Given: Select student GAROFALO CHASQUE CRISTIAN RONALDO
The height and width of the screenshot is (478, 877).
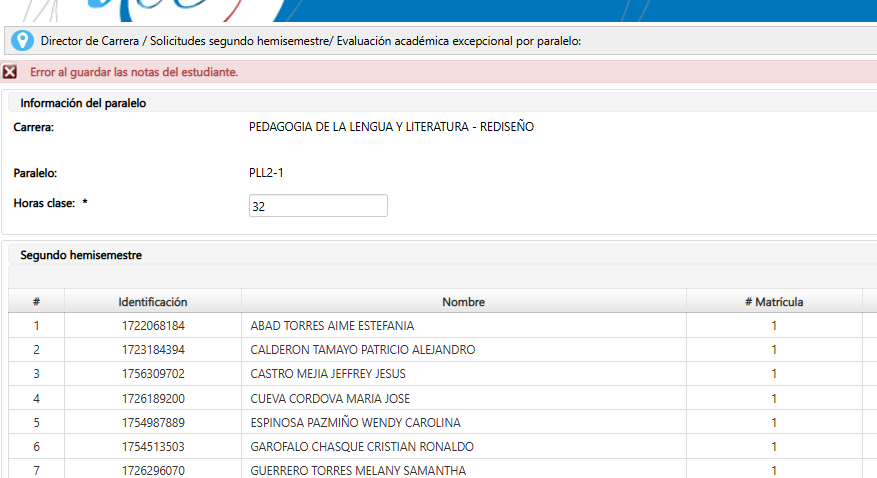Looking at the screenshot, I should 361,446.
